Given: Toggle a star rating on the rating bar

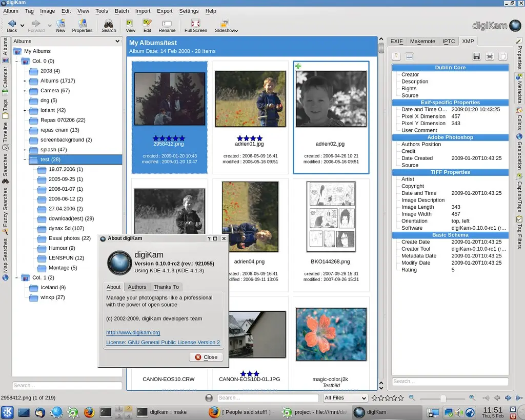Looking at the screenshot, I should click(388, 397).
